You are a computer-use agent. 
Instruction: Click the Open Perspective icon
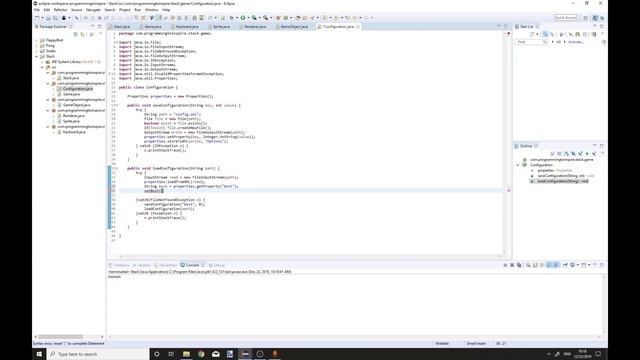coord(586,18)
